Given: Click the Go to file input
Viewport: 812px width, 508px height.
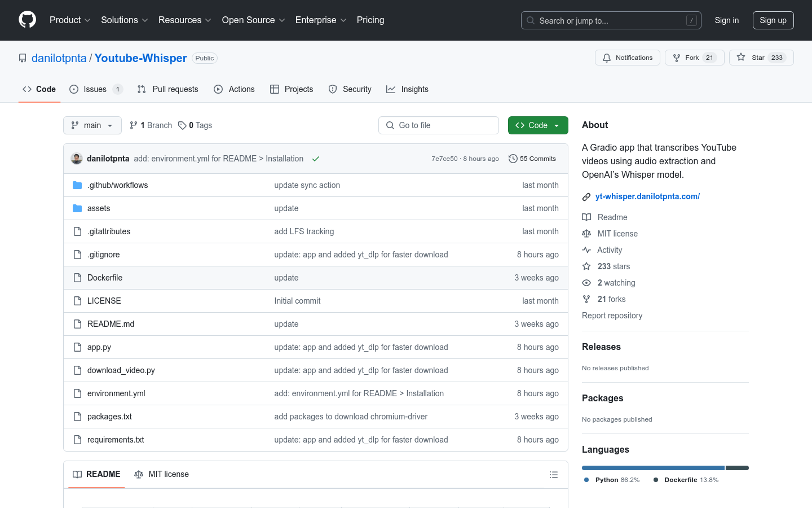Looking at the screenshot, I should pos(439,125).
